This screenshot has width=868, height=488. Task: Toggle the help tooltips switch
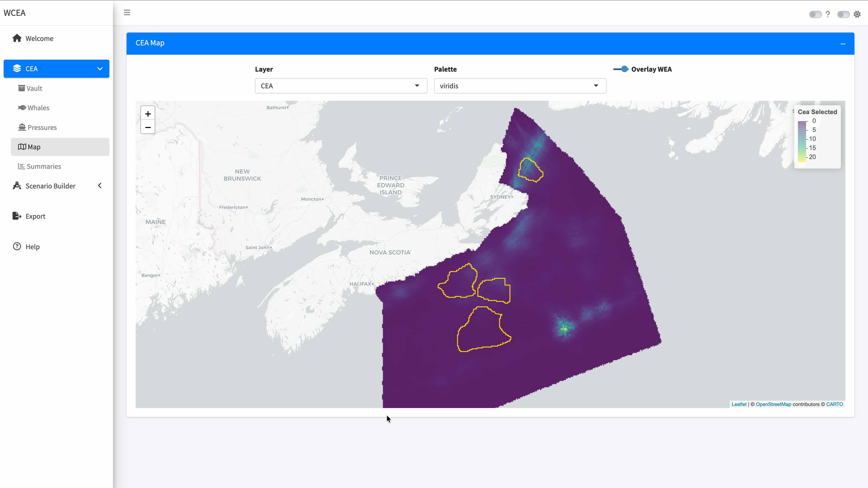tap(815, 14)
